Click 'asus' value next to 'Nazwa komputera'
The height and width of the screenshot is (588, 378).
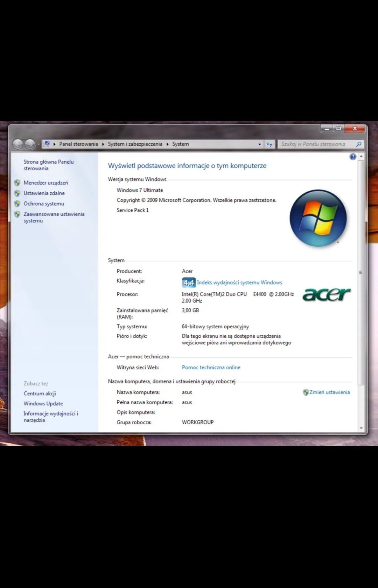pos(187,392)
